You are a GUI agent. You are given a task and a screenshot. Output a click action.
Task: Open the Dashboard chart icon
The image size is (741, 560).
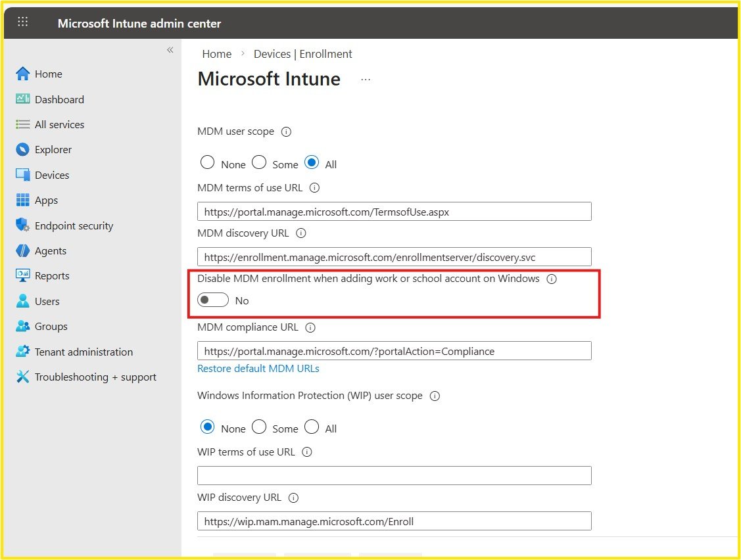(x=22, y=99)
